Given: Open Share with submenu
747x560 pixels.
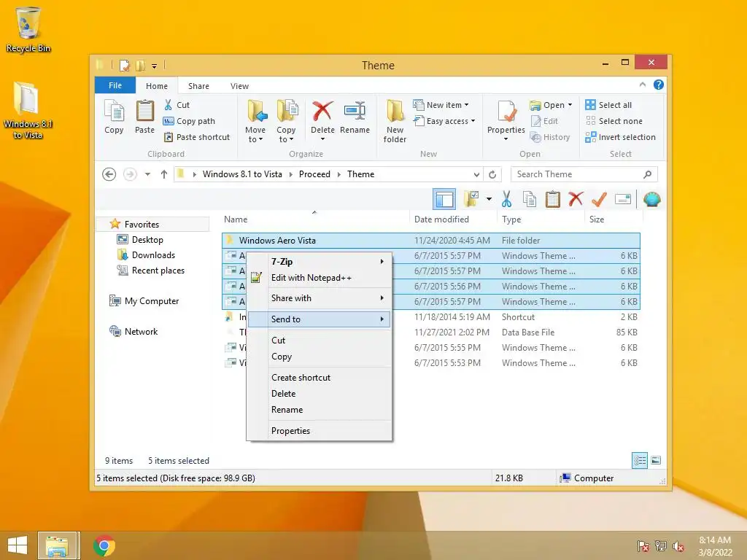Looking at the screenshot, I should 320,298.
